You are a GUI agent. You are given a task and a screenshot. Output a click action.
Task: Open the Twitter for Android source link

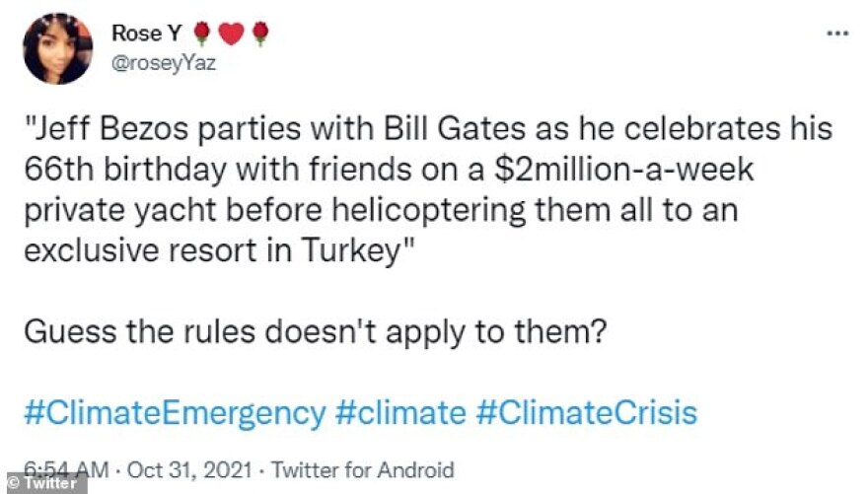[362, 469]
